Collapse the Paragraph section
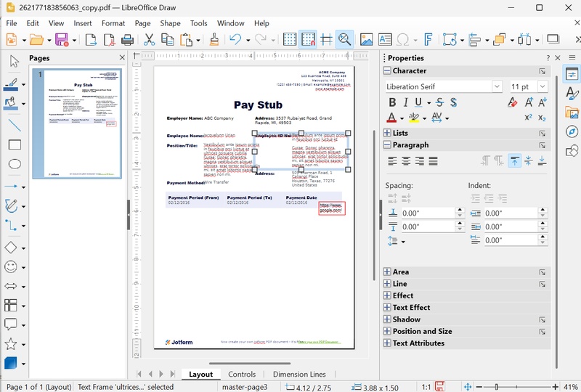The width and height of the screenshot is (581, 392). click(387, 145)
